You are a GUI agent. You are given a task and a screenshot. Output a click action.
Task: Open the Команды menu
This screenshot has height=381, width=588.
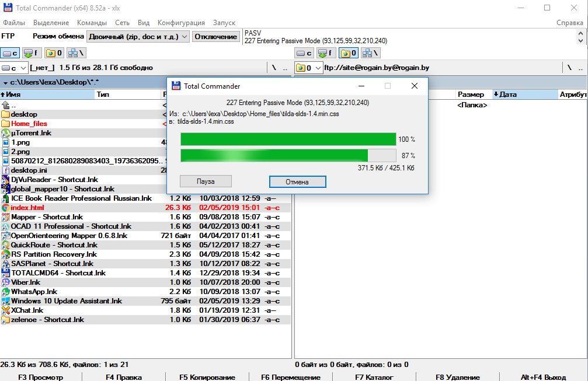coord(92,23)
